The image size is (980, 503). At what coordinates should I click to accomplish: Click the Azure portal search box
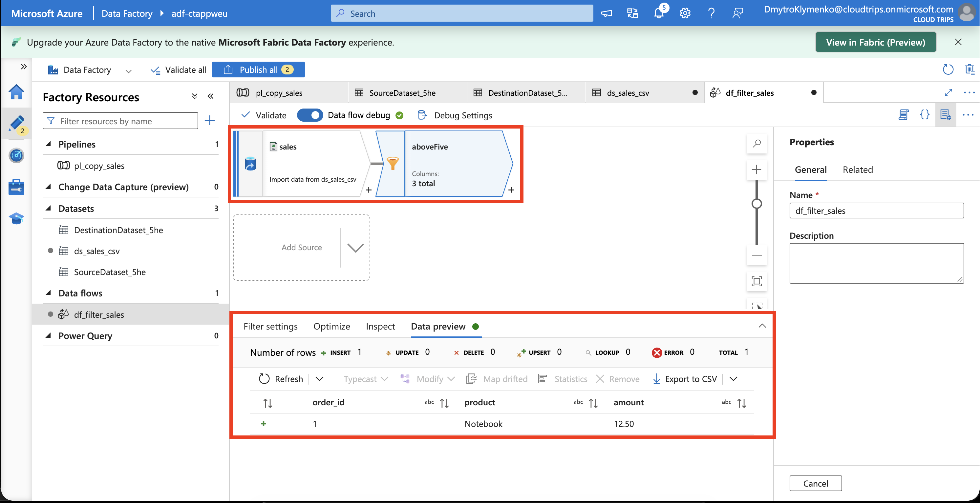pos(461,14)
